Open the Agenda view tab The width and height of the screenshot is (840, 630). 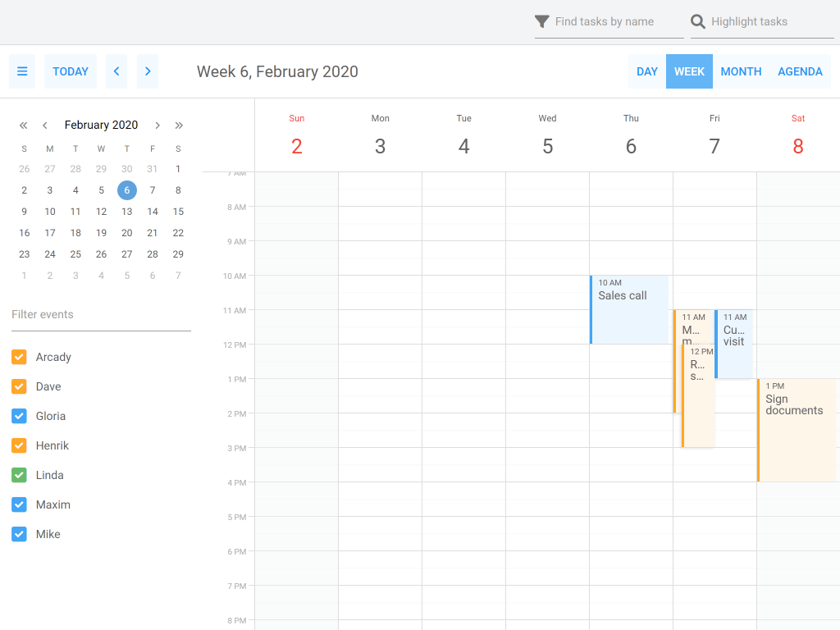click(800, 71)
